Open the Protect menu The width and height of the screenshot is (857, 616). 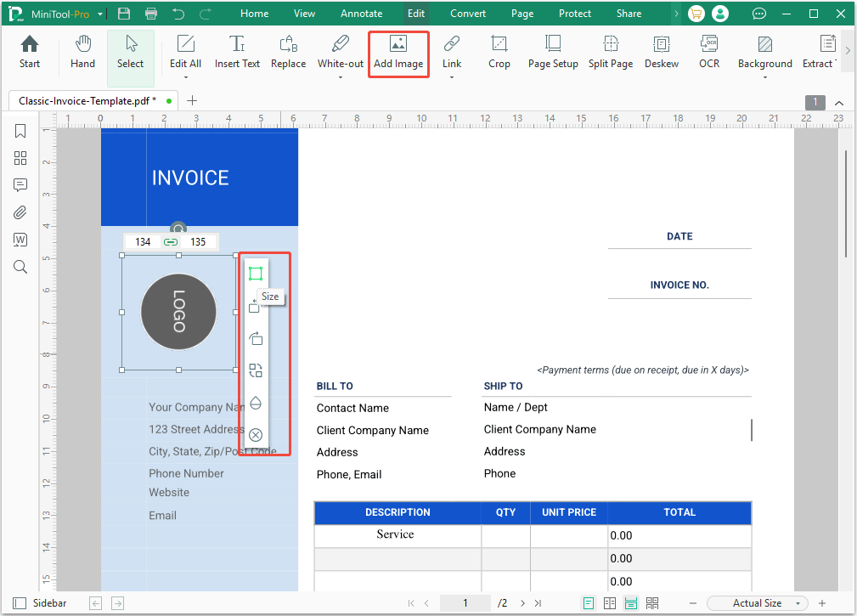(574, 13)
